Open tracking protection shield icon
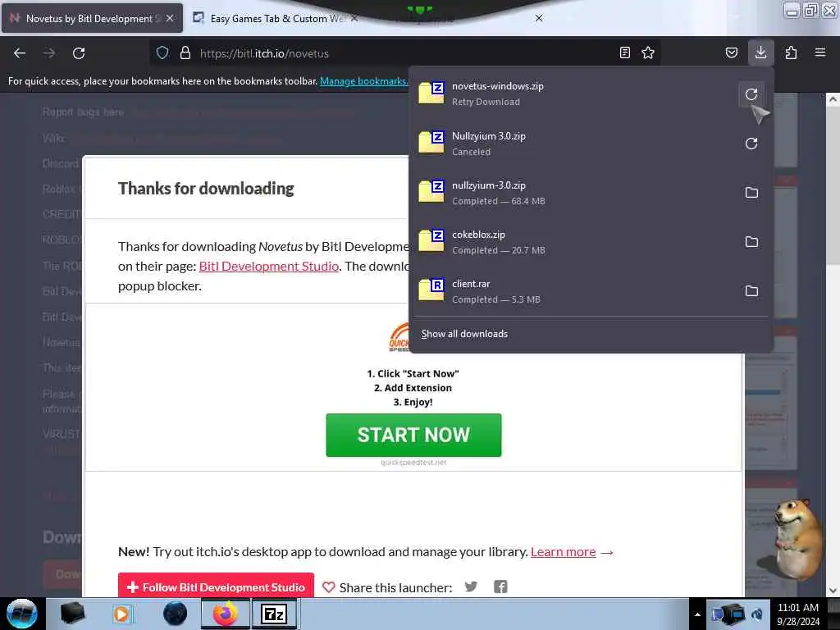This screenshot has height=630, width=840. (162, 53)
